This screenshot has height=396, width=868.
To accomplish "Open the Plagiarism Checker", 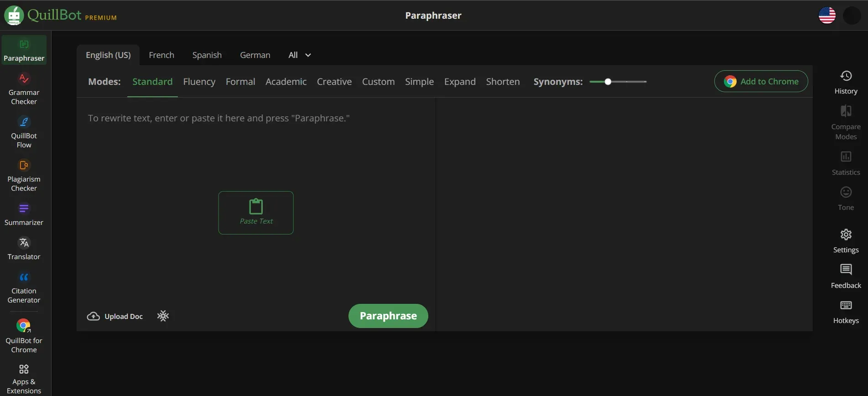I will tap(24, 176).
